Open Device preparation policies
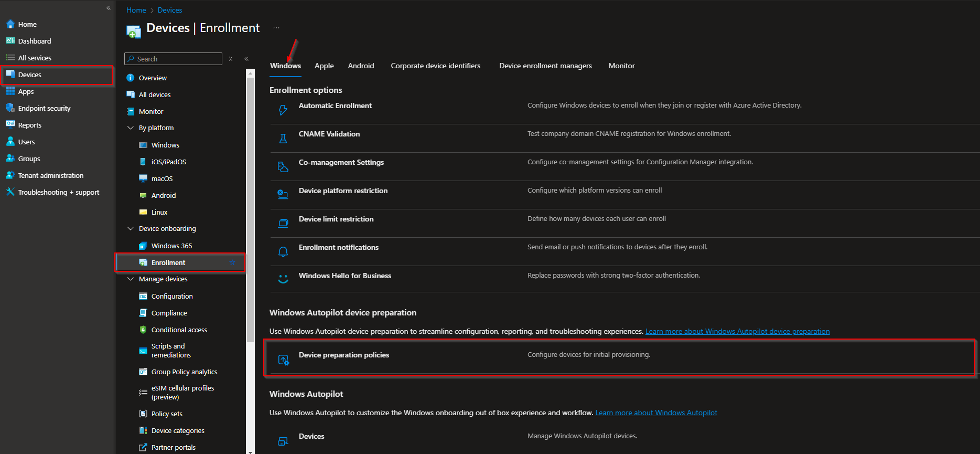 pyautogui.click(x=343, y=355)
